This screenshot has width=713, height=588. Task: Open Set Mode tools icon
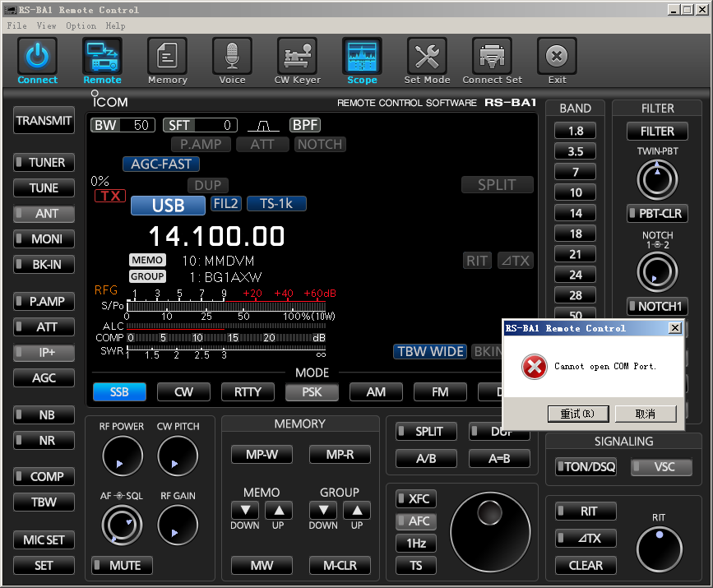427,56
